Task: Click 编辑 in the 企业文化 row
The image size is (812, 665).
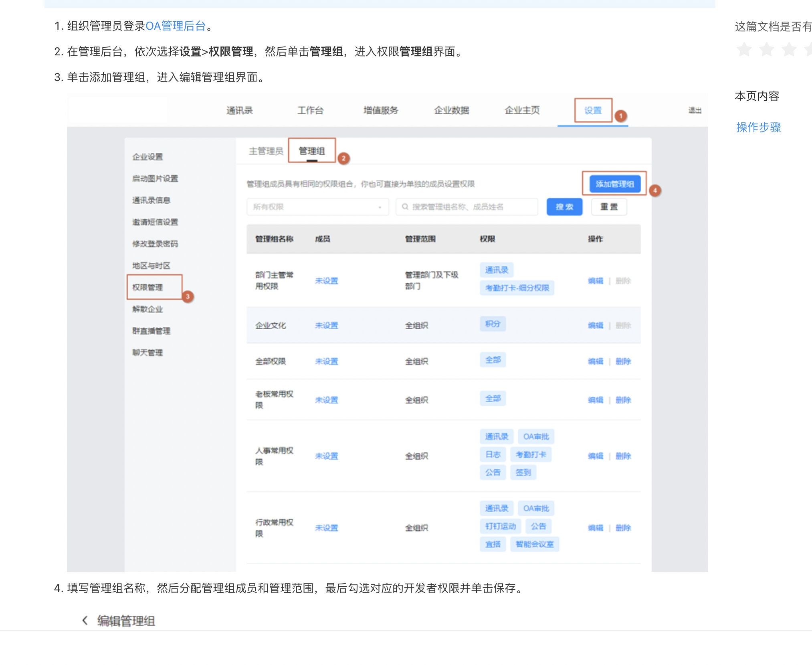Action: [595, 325]
